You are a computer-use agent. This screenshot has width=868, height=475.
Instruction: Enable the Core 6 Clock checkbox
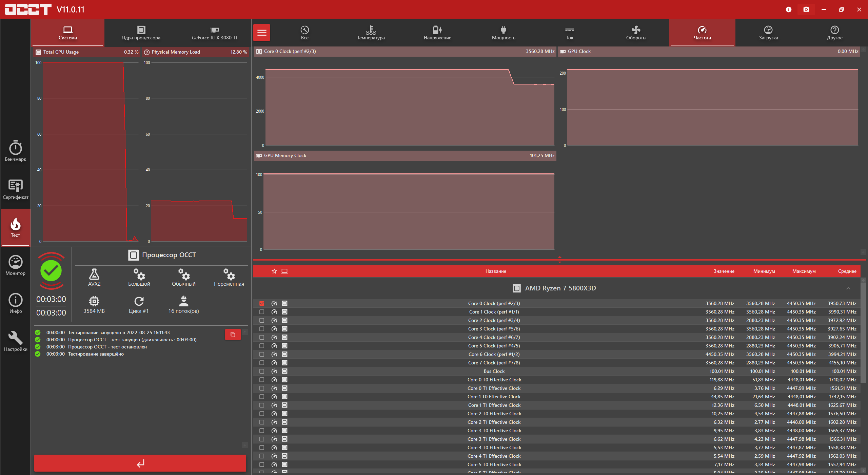point(262,354)
